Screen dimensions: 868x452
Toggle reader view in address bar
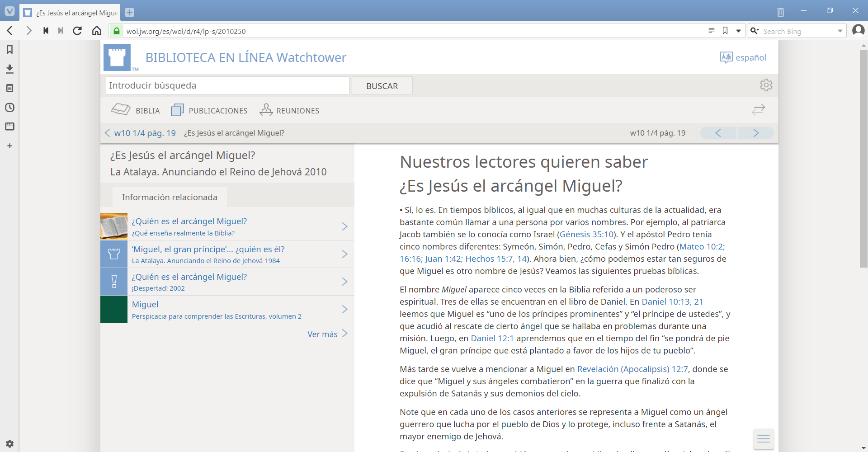click(711, 31)
